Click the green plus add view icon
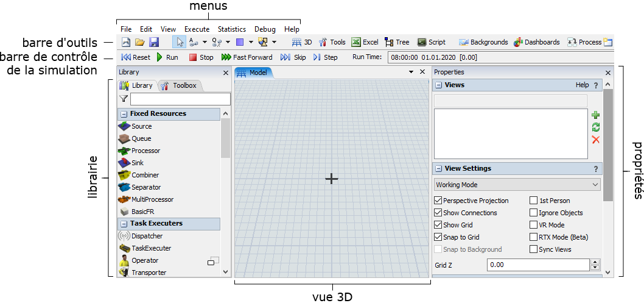The height and width of the screenshot is (303, 644). tap(595, 115)
